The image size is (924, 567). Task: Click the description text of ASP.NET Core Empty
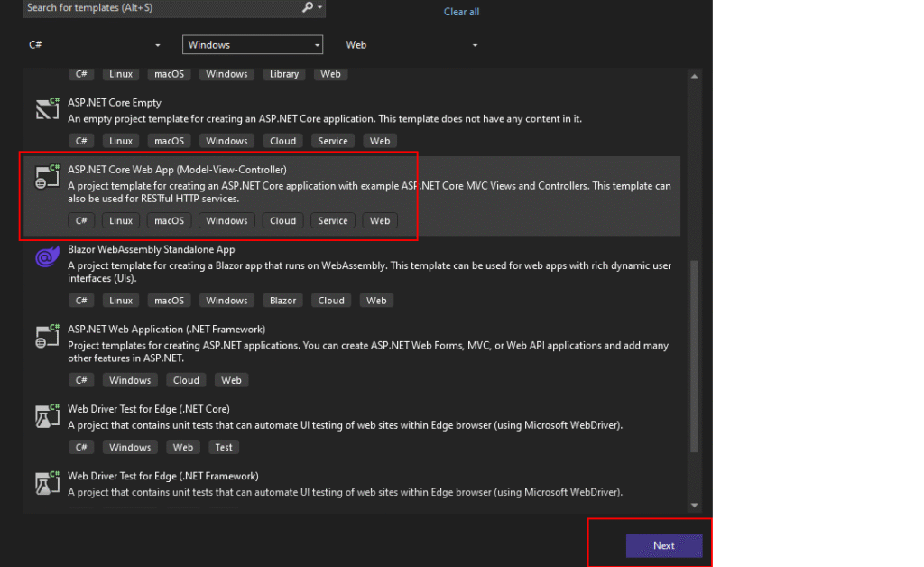coord(325,119)
